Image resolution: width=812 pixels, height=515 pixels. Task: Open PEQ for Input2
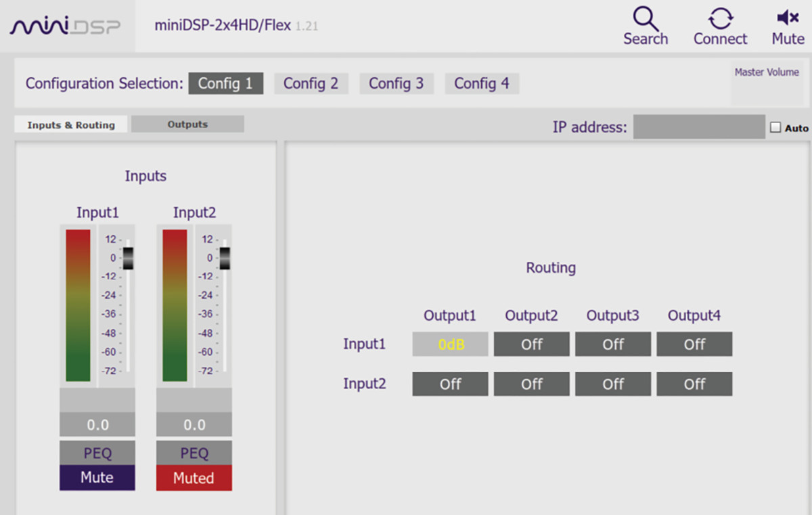tap(194, 453)
